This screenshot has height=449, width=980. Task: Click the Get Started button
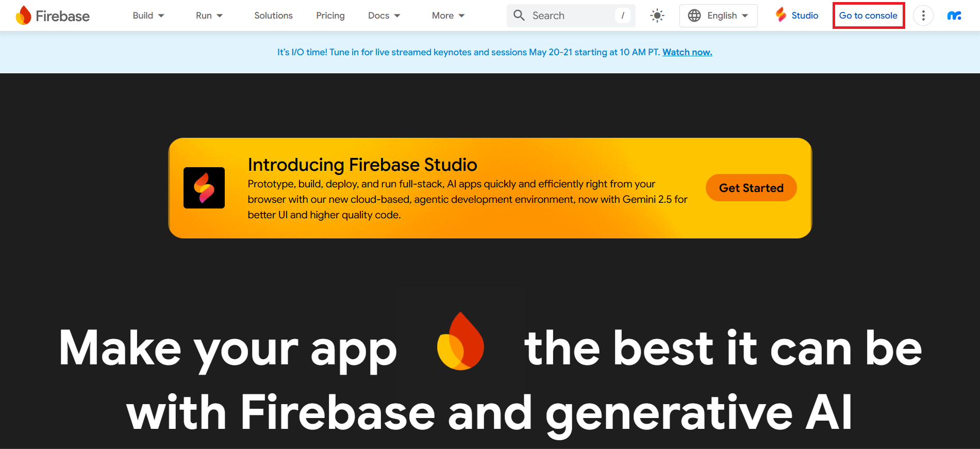[x=751, y=188]
